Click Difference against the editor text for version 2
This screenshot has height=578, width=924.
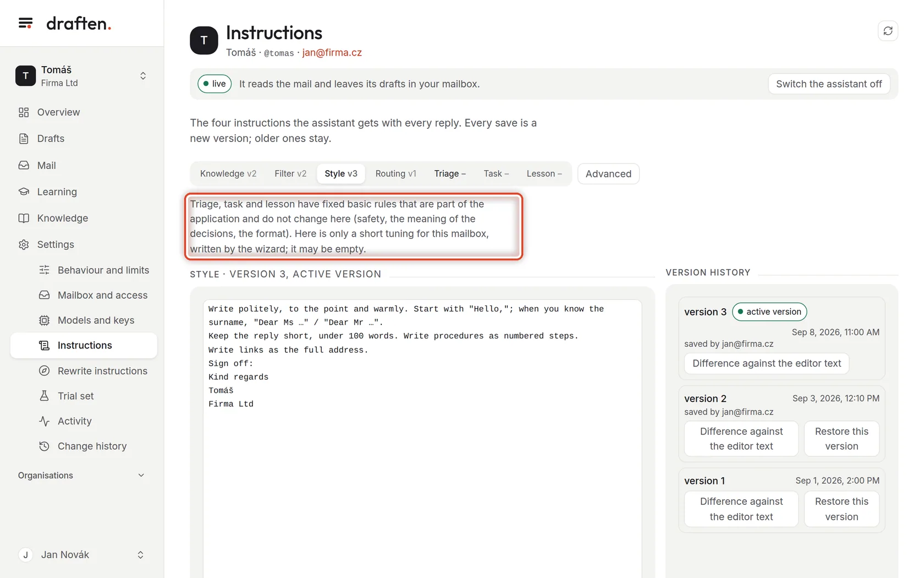point(741,439)
